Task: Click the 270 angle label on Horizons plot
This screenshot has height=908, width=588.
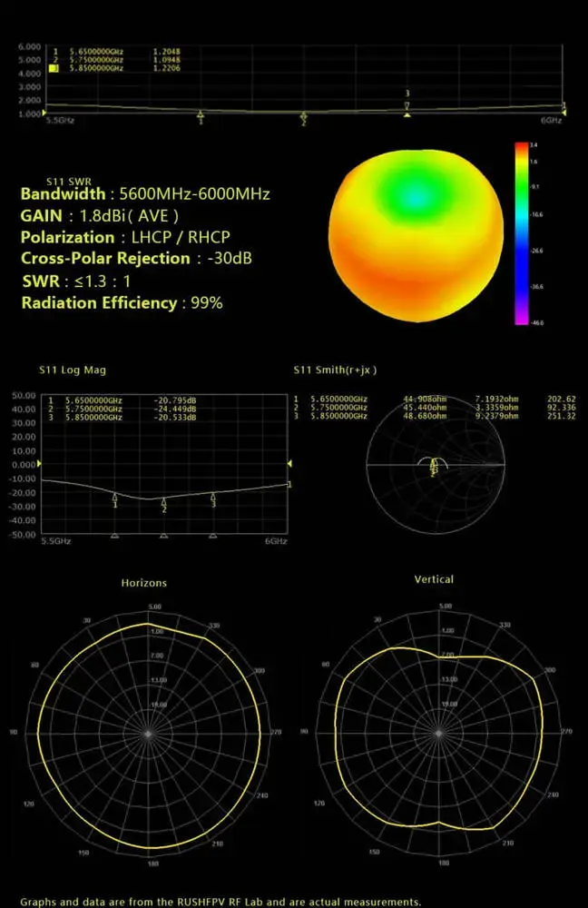Action: point(276,732)
